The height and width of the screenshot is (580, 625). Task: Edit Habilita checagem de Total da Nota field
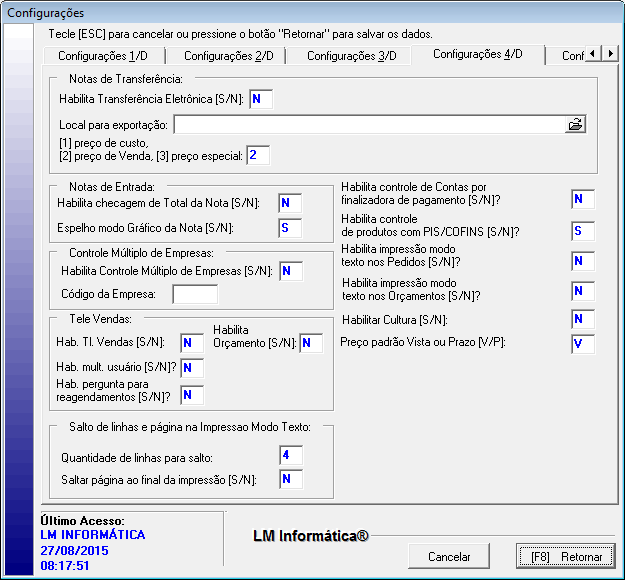(x=290, y=204)
